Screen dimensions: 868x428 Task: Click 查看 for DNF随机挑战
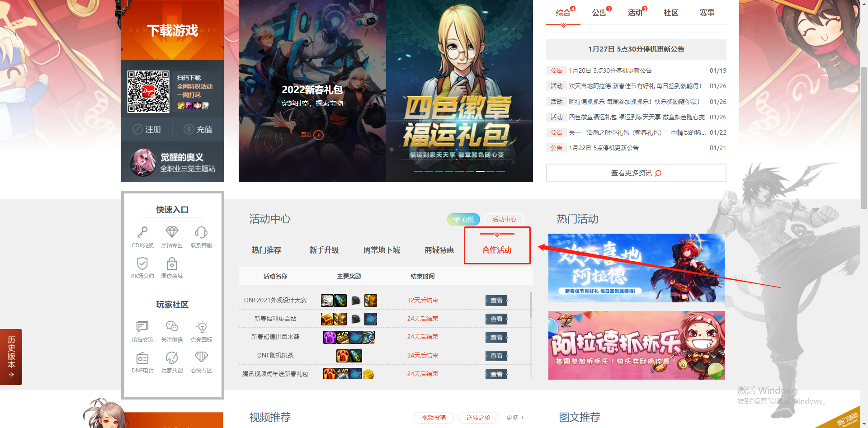[x=496, y=356]
